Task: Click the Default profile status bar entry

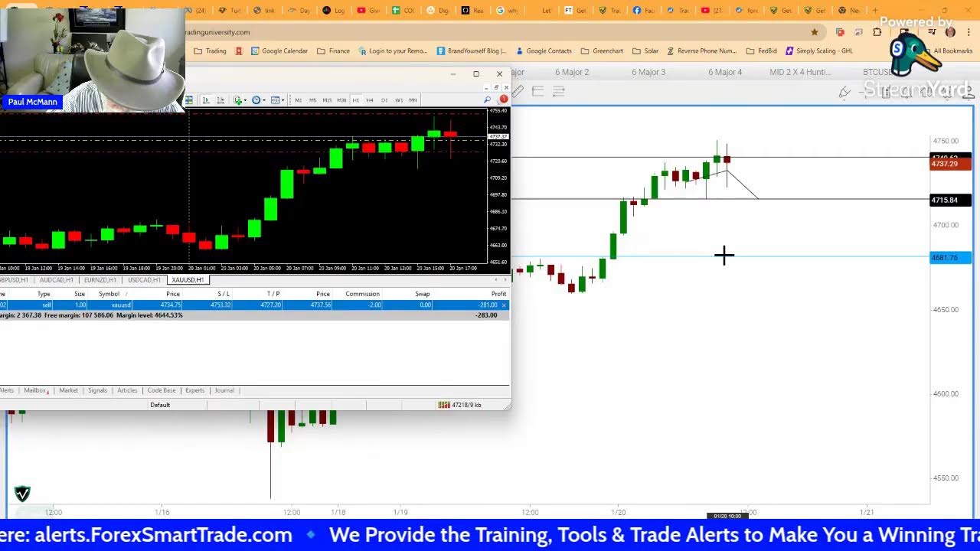Action: (x=160, y=405)
